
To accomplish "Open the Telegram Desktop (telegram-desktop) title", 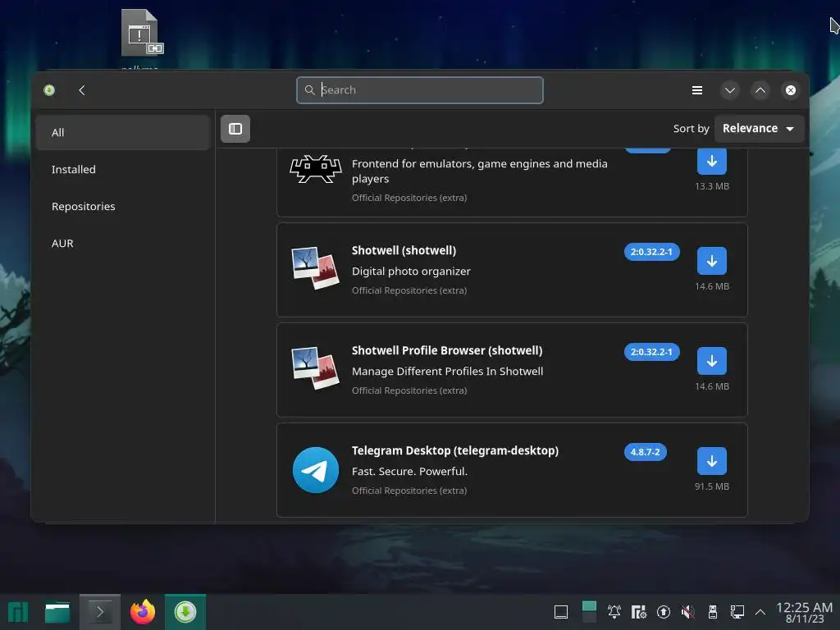I will [x=454, y=450].
